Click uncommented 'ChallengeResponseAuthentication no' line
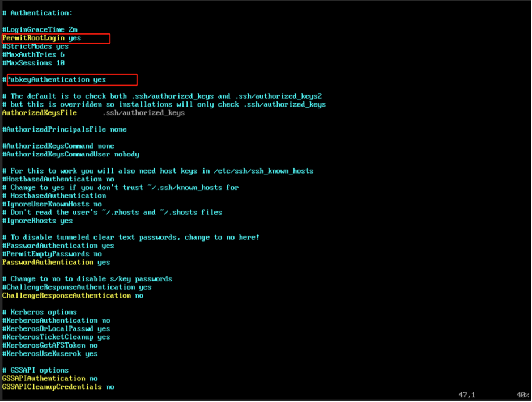Screen dimensions: 532x402 click(x=73, y=296)
